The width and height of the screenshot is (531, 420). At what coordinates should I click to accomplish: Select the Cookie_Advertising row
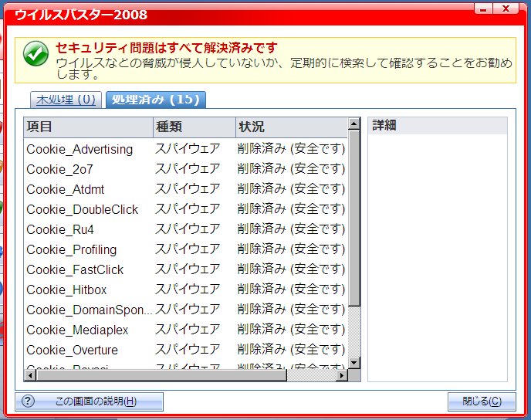coord(185,149)
